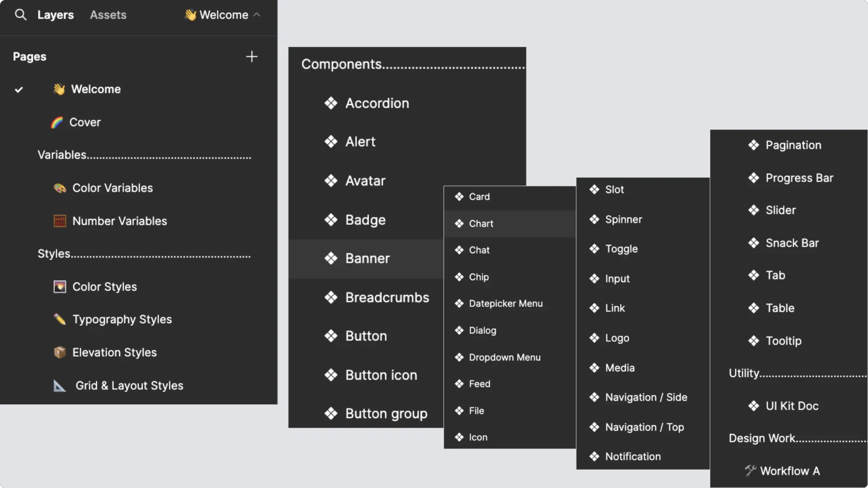Click the component icon beside Badge
Image resolution: width=868 pixels, height=488 pixels.
[331, 220]
